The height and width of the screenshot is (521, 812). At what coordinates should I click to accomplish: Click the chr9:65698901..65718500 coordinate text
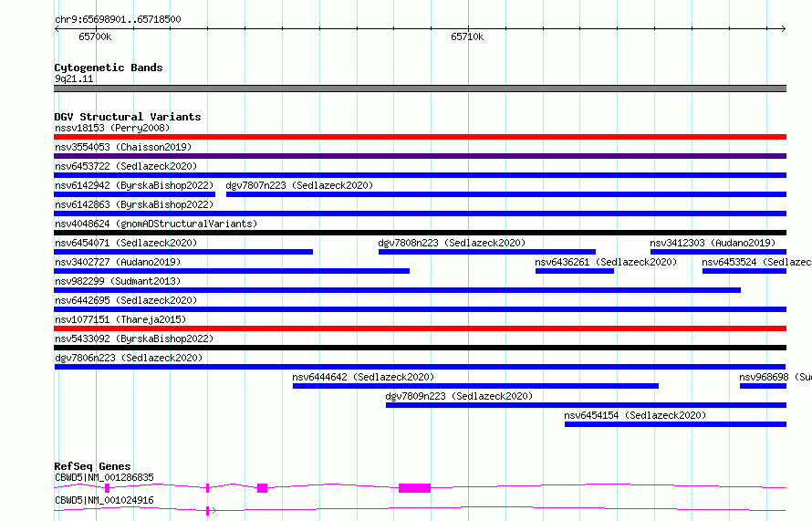coord(118,19)
